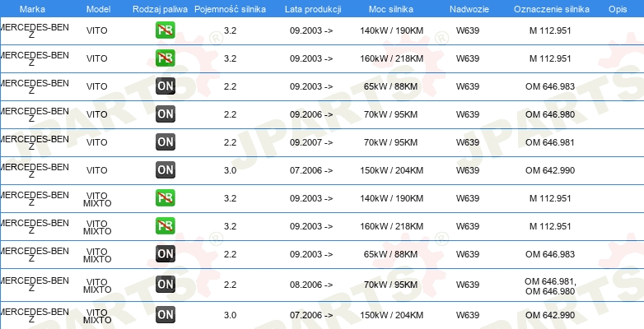
Task: Click 150kW / 204KM in the VITO MIXTO row
Action: (391, 316)
